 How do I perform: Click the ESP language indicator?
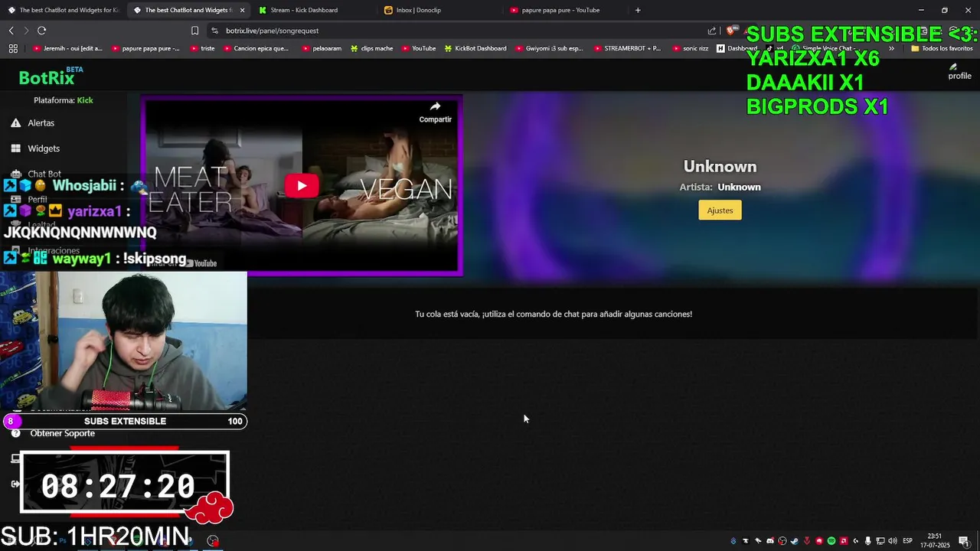(x=908, y=541)
